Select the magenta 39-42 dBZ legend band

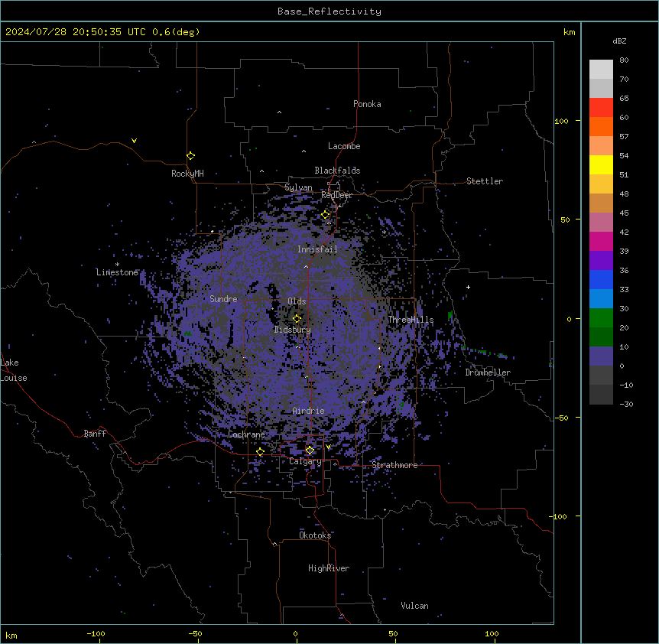pos(601,242)
